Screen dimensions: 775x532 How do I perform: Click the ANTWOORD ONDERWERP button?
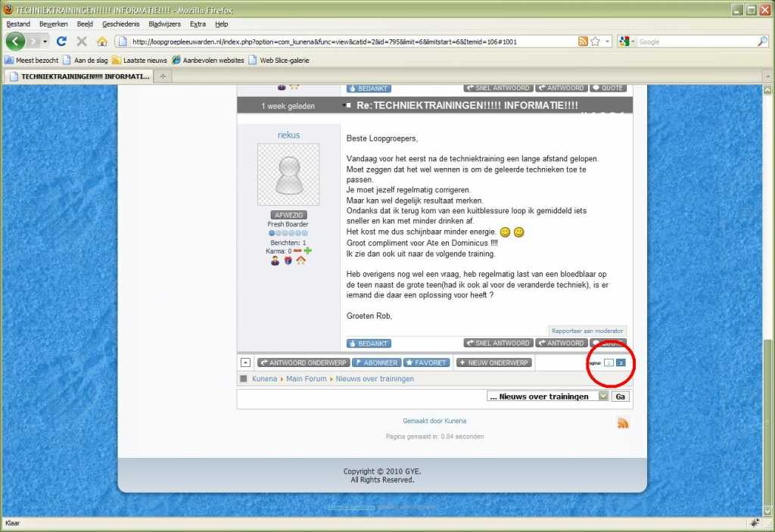click(303, 362)
